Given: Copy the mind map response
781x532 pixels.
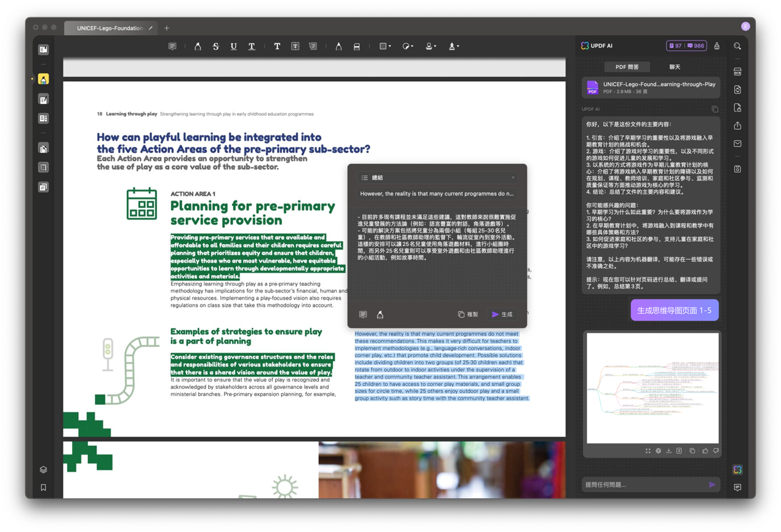Looking at the screenshot, I should (x=692, y=451).
